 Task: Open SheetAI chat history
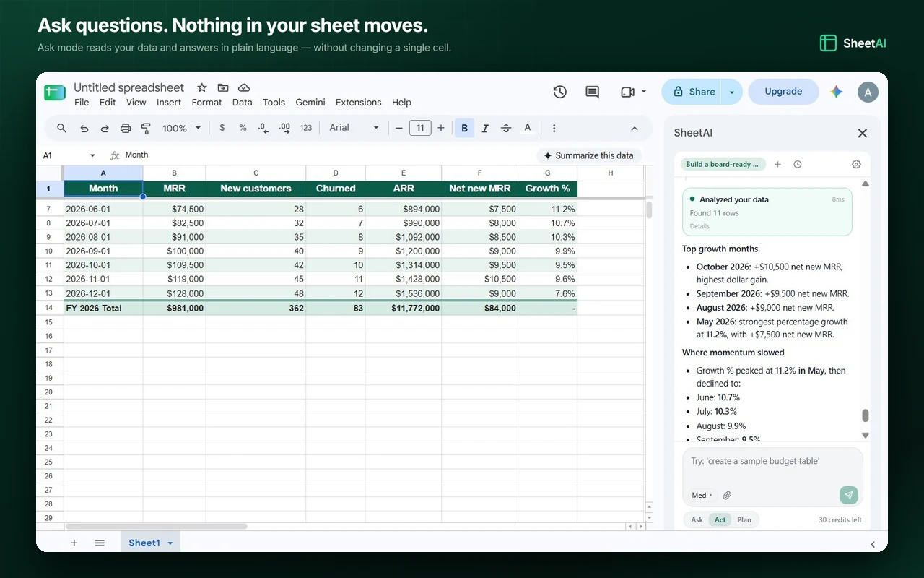pyautogui.click(x=798, y=164)
